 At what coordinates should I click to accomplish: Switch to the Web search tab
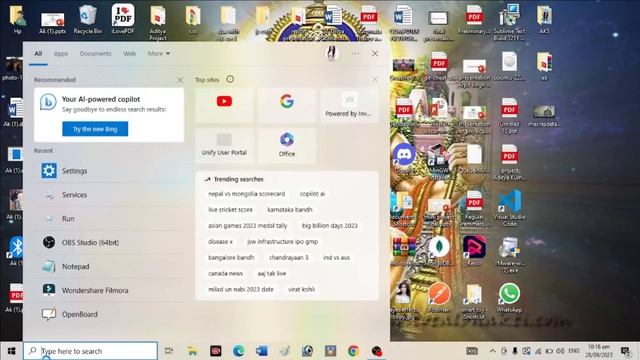click(x=129, y=53)
